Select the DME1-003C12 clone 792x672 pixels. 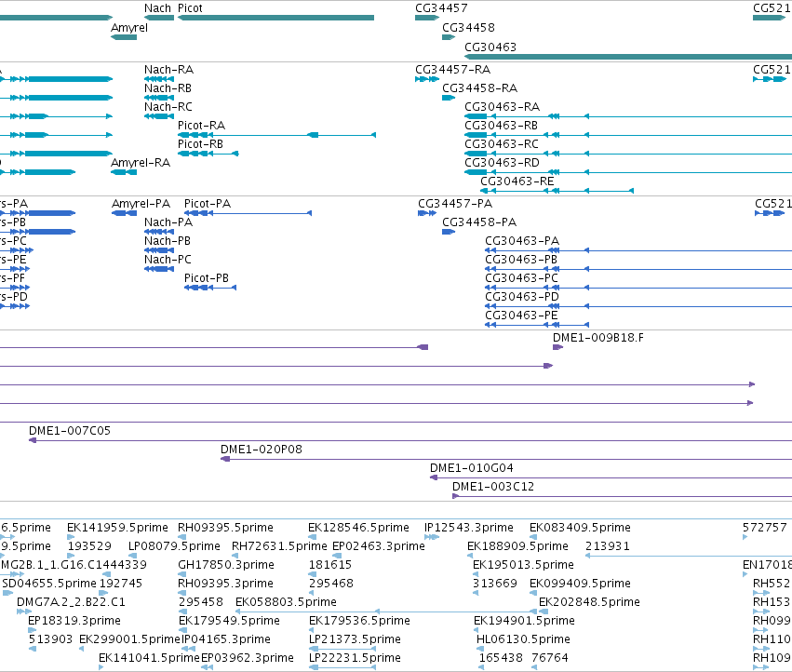[623, 496]
